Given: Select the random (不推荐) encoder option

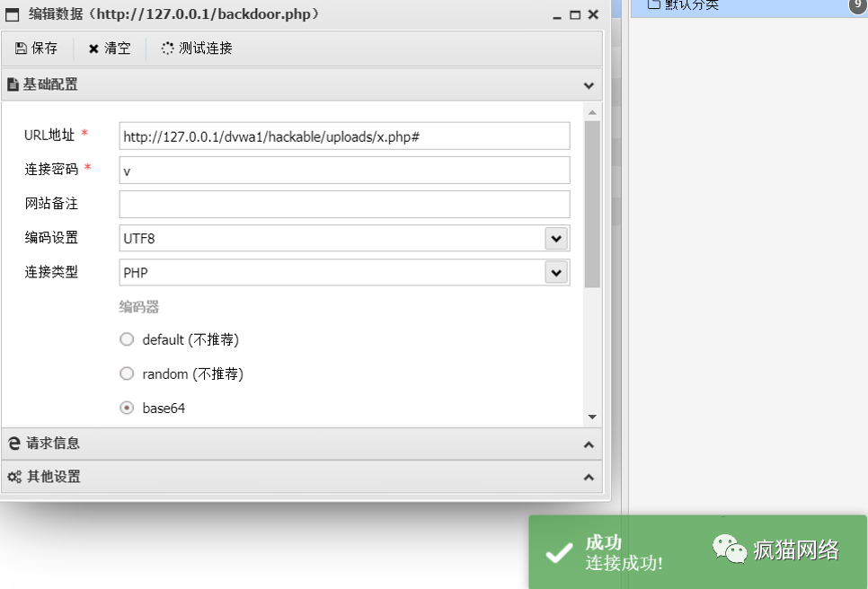Looking at the screenshot, I should (x=127, y=374).
